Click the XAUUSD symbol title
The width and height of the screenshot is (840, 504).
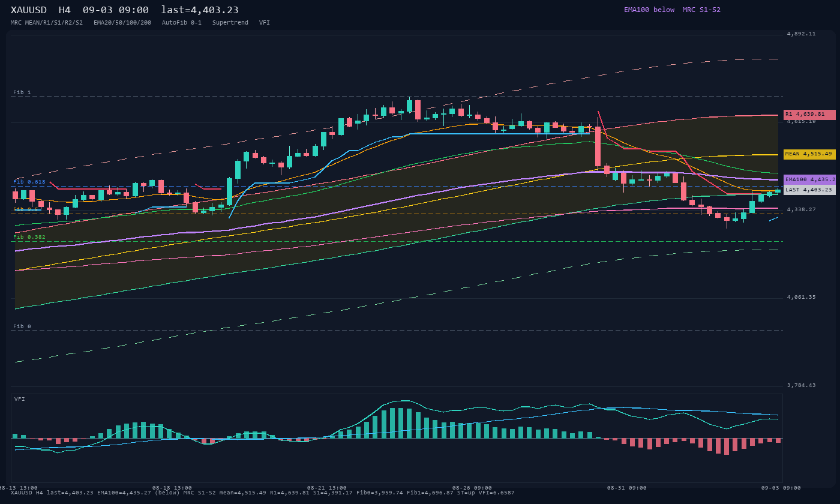[30, 10]
